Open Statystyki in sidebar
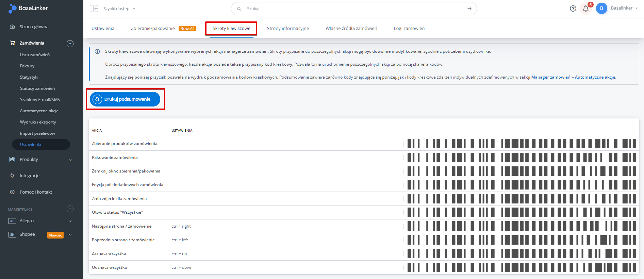Image resolution: width=644 pixels, height=279 pixels. click(x=29, y=77)
